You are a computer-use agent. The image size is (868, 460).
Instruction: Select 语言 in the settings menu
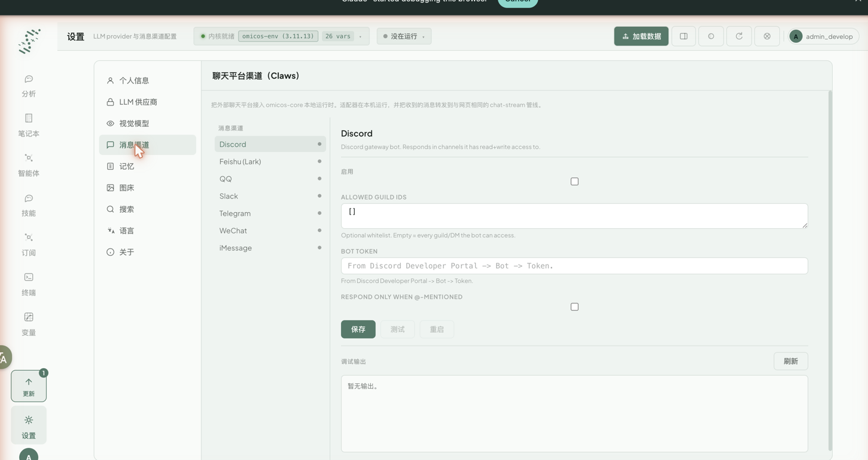147,231
